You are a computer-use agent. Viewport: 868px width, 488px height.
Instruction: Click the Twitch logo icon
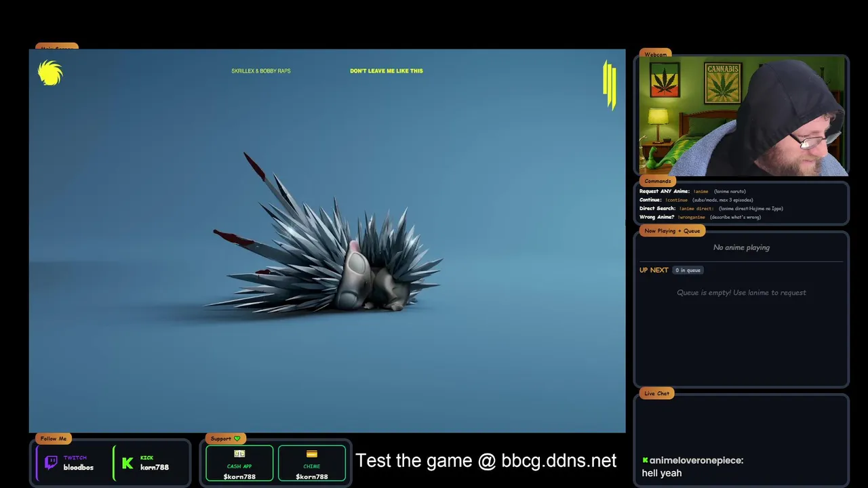click(51, 462)
